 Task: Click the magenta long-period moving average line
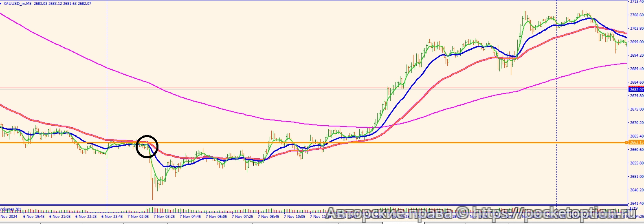(x=204, y=105)
